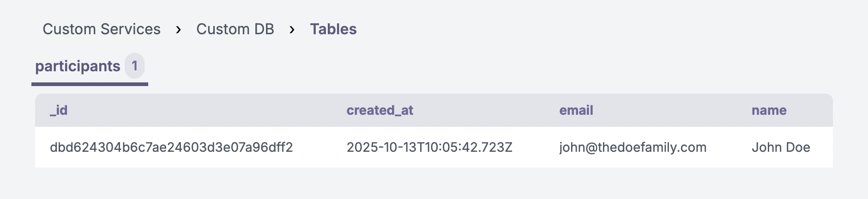This screenshot has width=868, height=199.
Task: Sort by the _id column header
Action: pyautogui.click(x=59, y=110)
